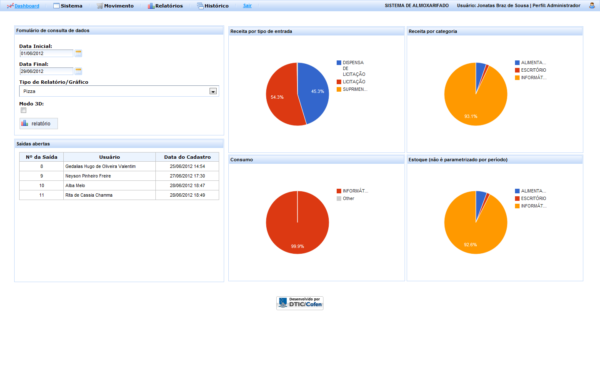Open calendar picker for Data Inicial
The width and height of the screenshot is (600, 375).
point(78,53)
